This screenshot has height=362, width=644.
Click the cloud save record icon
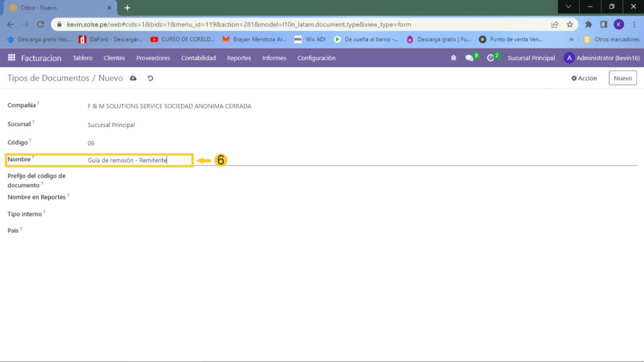click(133, 78)
